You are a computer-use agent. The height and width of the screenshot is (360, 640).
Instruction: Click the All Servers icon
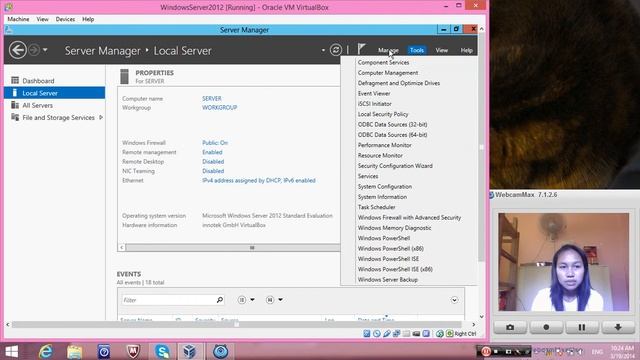(15, 105)
